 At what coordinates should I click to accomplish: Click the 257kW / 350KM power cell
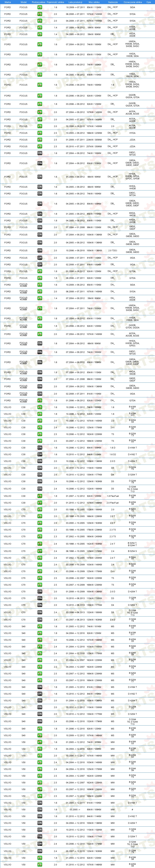click(94, 146)
